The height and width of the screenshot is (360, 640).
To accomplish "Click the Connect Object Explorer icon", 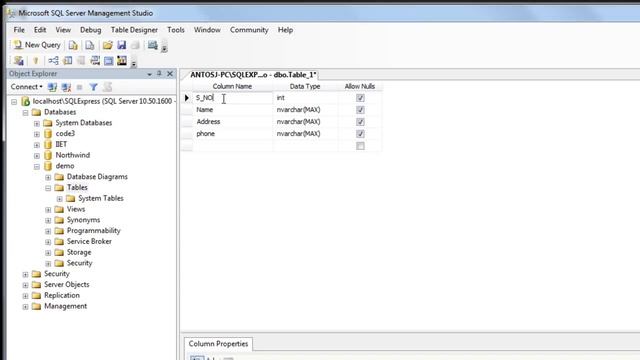I will [x=52, y=87].
